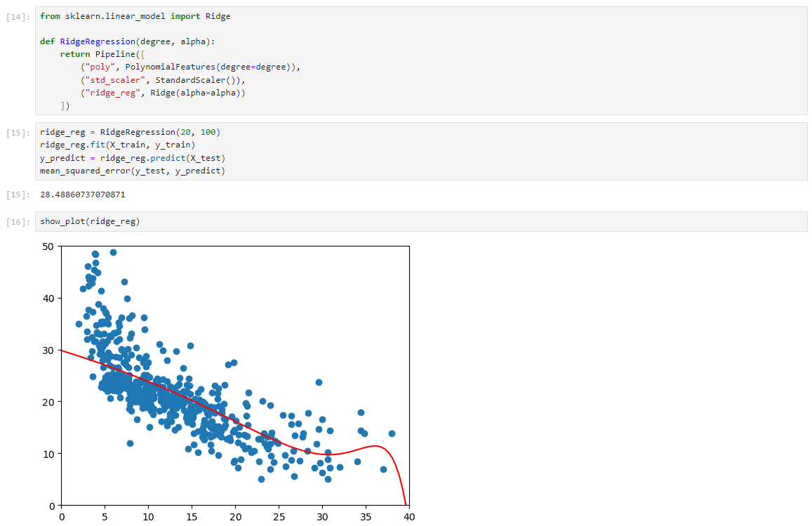Click the [16]: cell prompt label
This screenshot has width=812, height=526.
(x=18, y=222)
